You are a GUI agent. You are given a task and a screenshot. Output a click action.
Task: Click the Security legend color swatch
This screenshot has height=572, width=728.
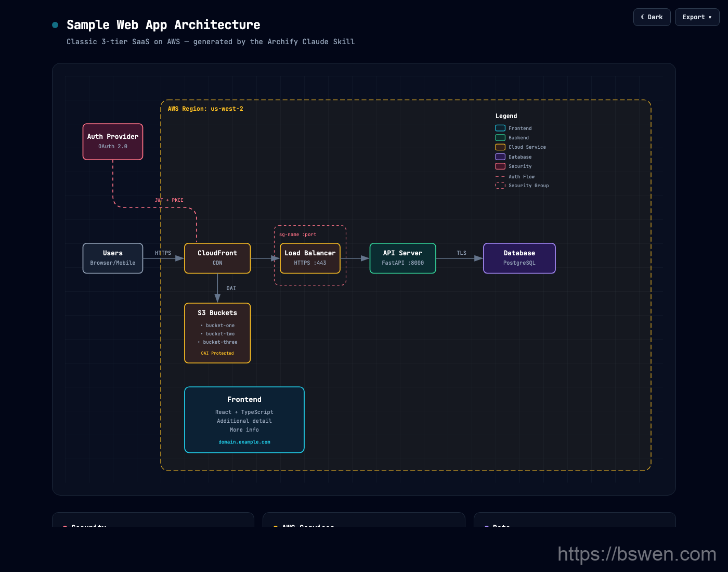[x=500, y=166]
